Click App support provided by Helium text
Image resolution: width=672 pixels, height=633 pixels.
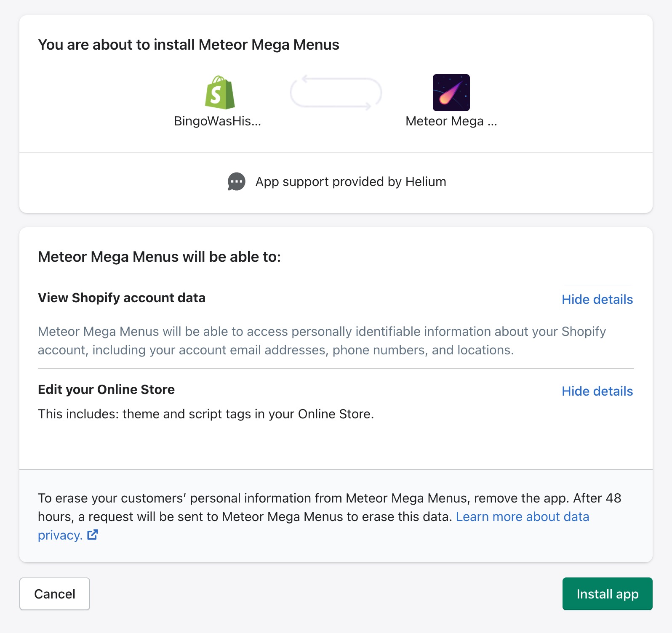point(351,182)
